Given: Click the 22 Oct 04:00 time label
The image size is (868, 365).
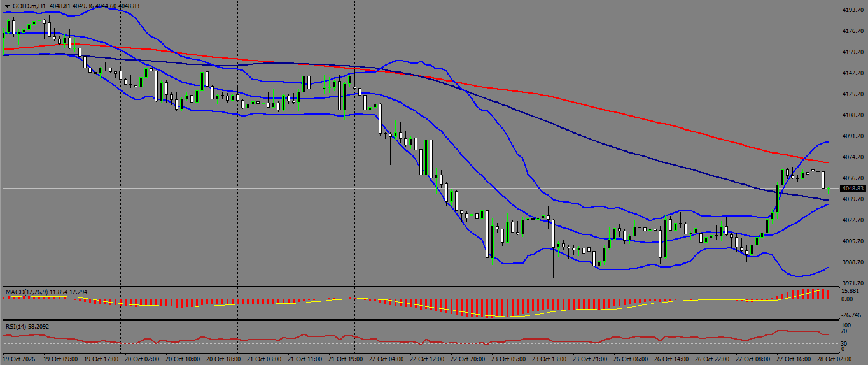Looking at the screenshot, I should [x=387, y=359].
